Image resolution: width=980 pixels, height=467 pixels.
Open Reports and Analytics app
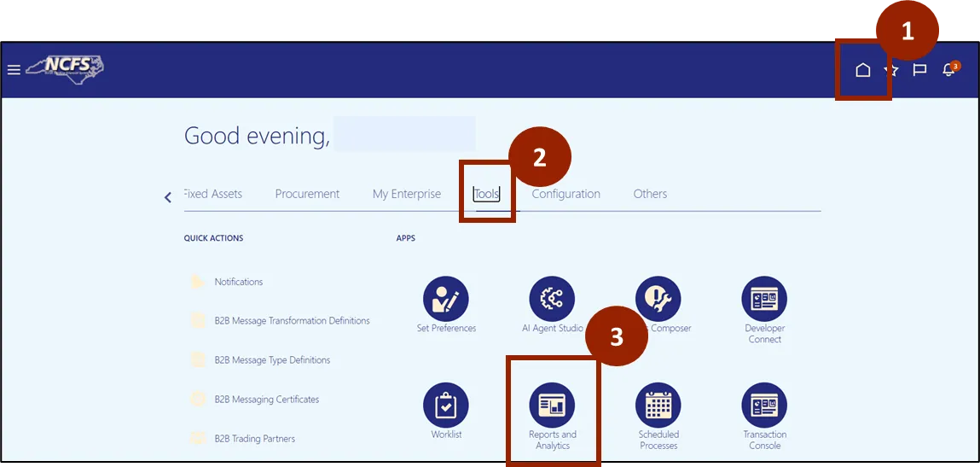[552, 405]
